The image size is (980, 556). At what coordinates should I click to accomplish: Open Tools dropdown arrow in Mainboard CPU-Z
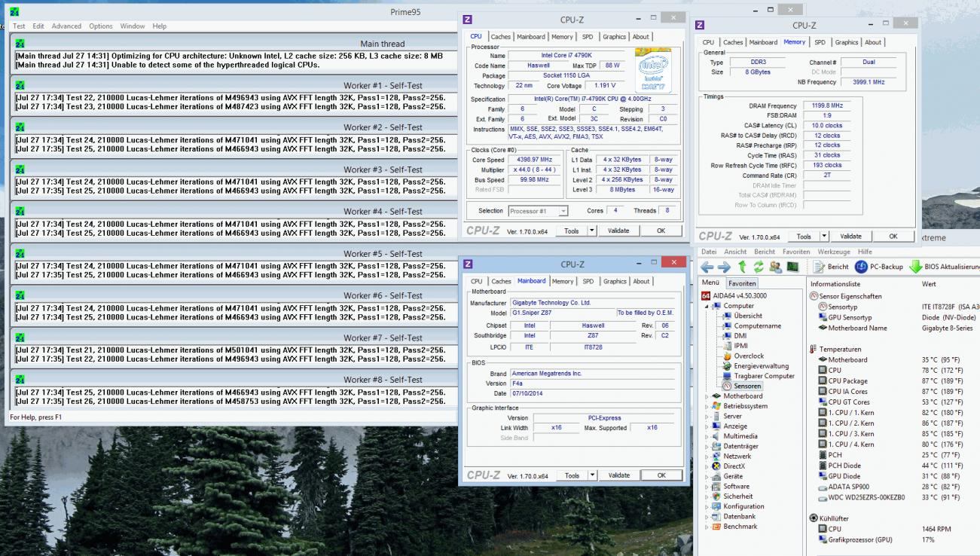pyautogui.click(x=591, y=475)
